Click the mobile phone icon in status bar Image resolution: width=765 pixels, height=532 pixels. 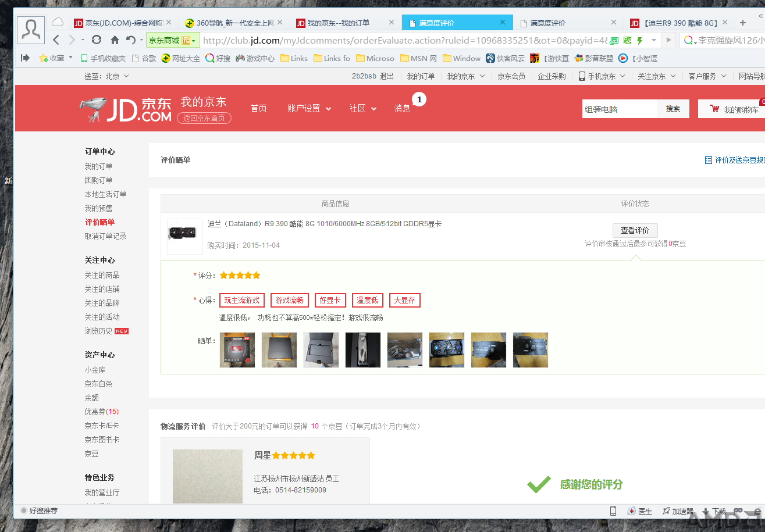[613, 512]
